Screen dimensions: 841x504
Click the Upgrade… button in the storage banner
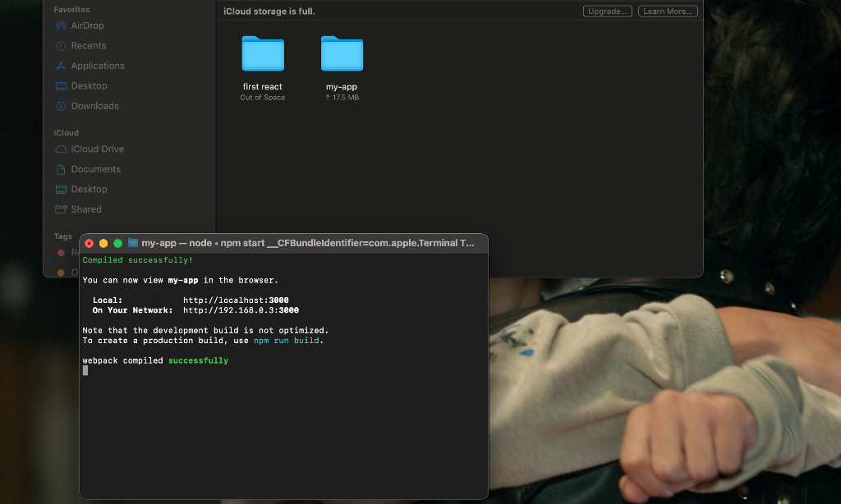pyautogui.click(x=607, y=11)
